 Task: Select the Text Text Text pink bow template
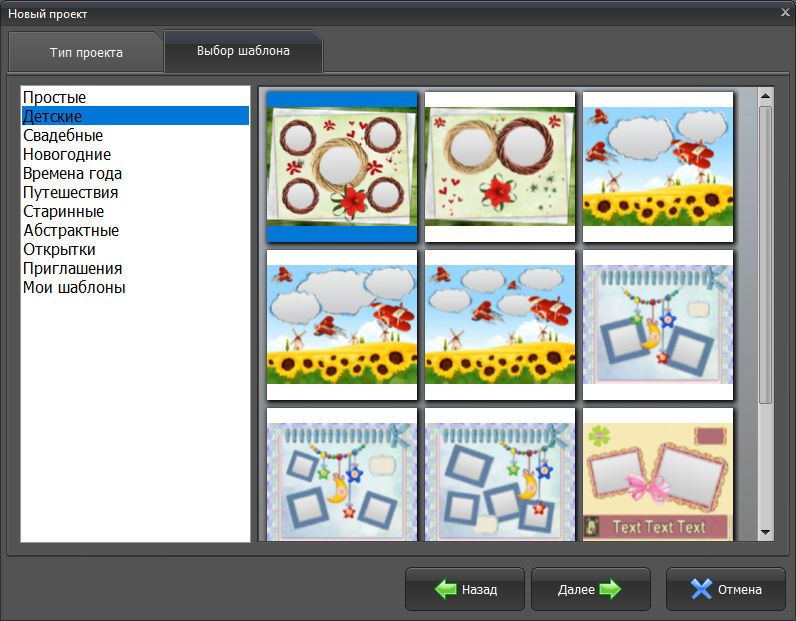658,474
